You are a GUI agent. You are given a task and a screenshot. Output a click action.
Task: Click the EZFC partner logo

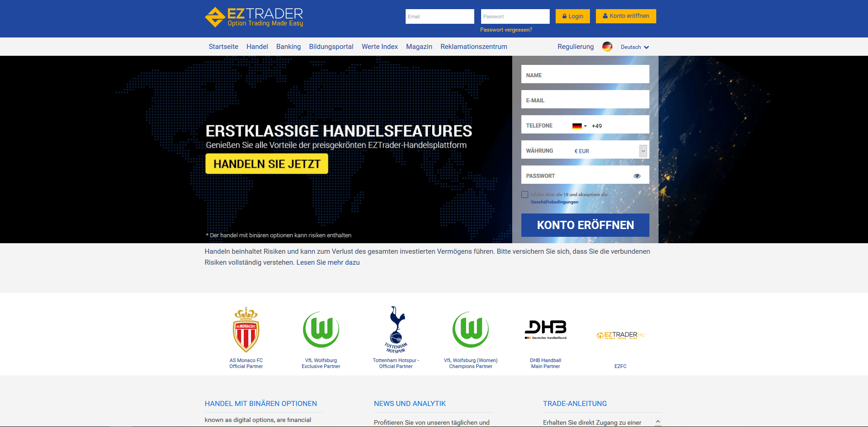[x=621, y=335]
